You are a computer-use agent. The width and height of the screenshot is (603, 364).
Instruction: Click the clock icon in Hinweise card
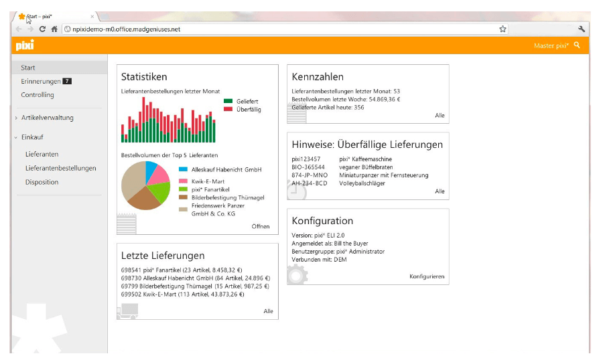(297, 191)
